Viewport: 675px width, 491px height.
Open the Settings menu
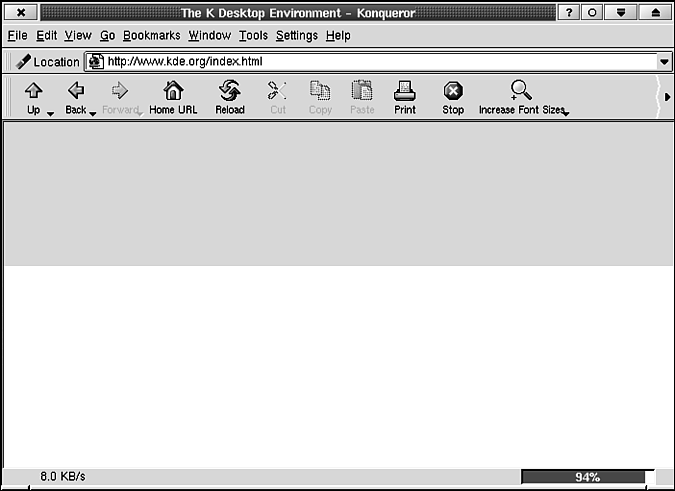(x=297, y=36)
